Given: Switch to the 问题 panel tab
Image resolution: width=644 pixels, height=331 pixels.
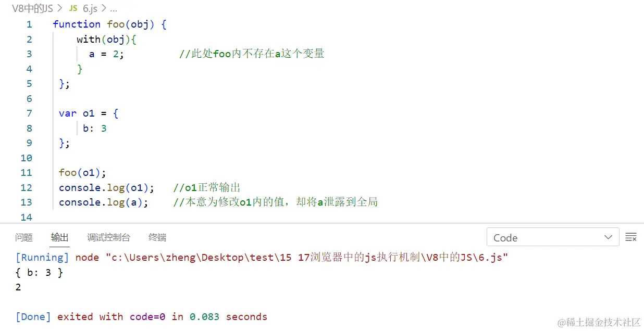Looking at the screenshot, I should coord(24,237).
